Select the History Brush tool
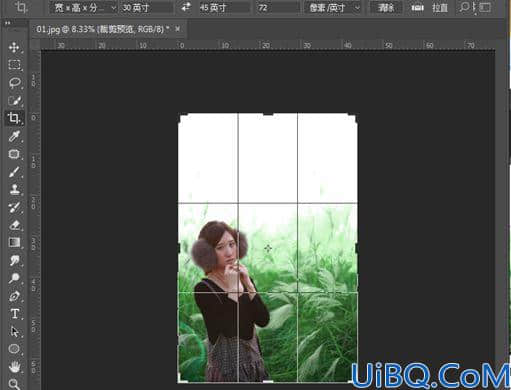Screen dimensions: 511x390 [x=14, y=207]
